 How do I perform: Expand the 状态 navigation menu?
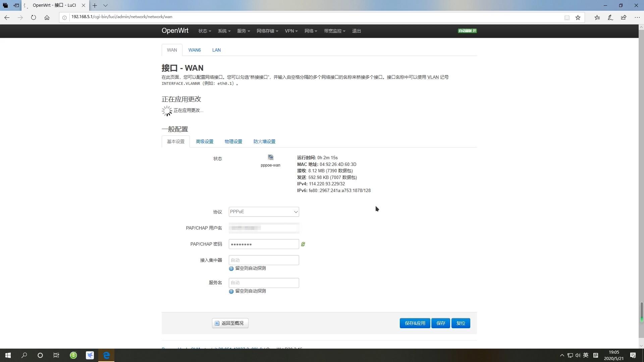(204, 31)
